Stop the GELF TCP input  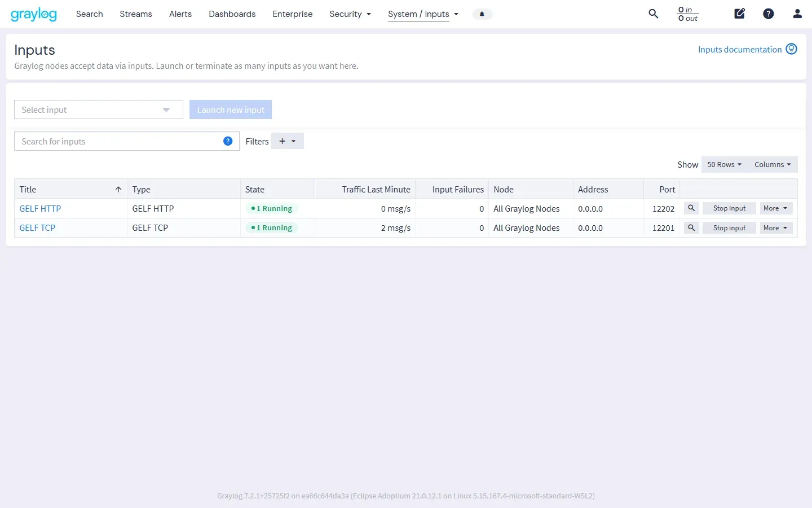tap(729, 228)
